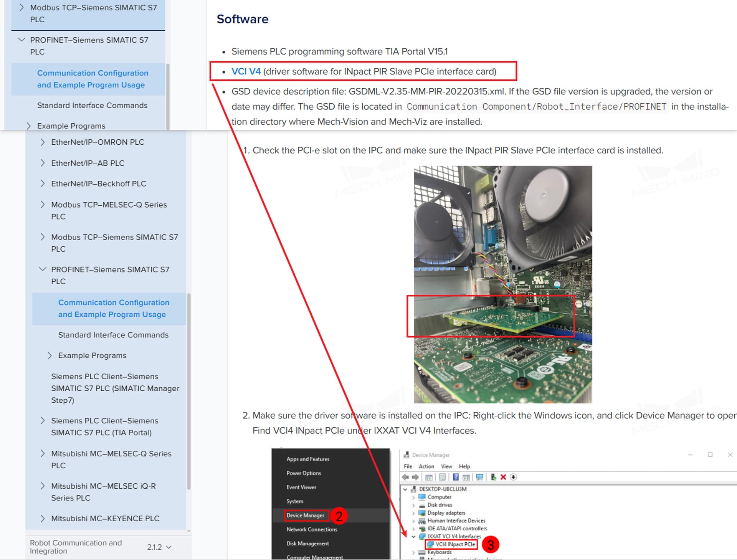The width and height of the screenshot is (737, 560).
Task: Expand the Mitsubishi MC–MELSEC iQ-R Series chevron
Action: (x=42, y=486)
